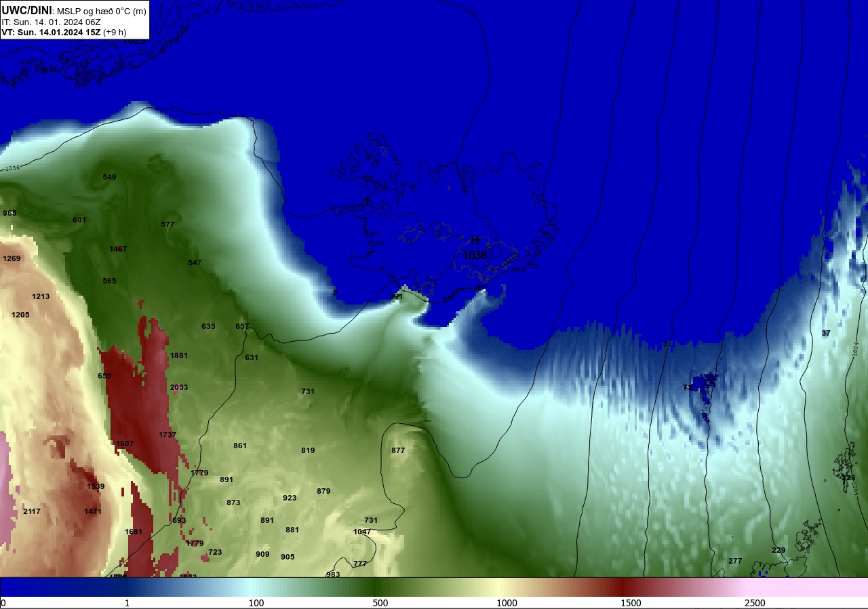The image size is (868, 609).
Task: Click the 1681 height value
Action: (134, 532)
